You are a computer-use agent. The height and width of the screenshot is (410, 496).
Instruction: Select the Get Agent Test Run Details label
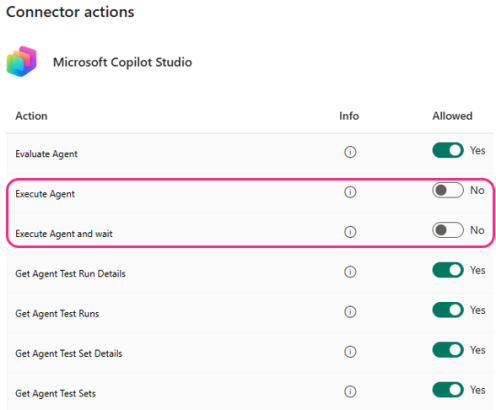pos(70,274)
